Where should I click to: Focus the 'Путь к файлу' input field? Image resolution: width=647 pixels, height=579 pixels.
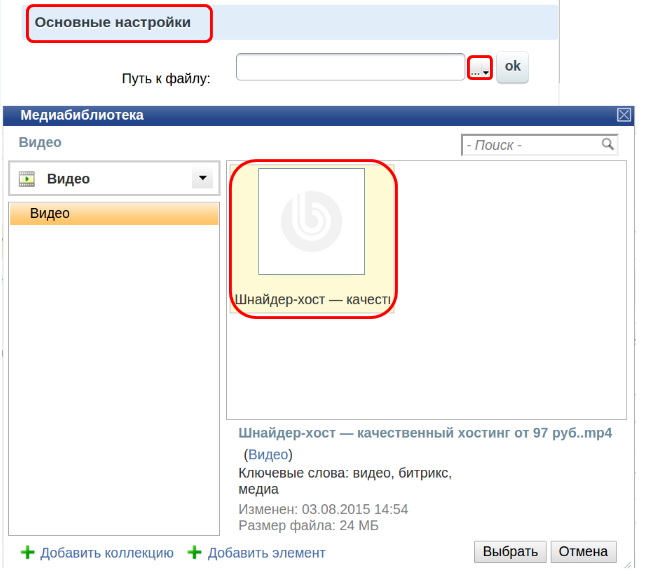pyautogui.click(x=350, y=67)
